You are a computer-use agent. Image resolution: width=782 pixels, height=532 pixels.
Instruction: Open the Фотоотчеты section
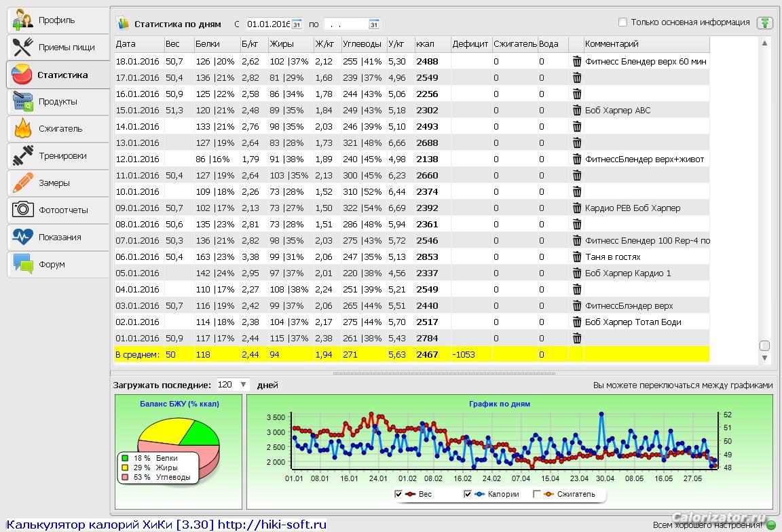[x=58, y=210]
